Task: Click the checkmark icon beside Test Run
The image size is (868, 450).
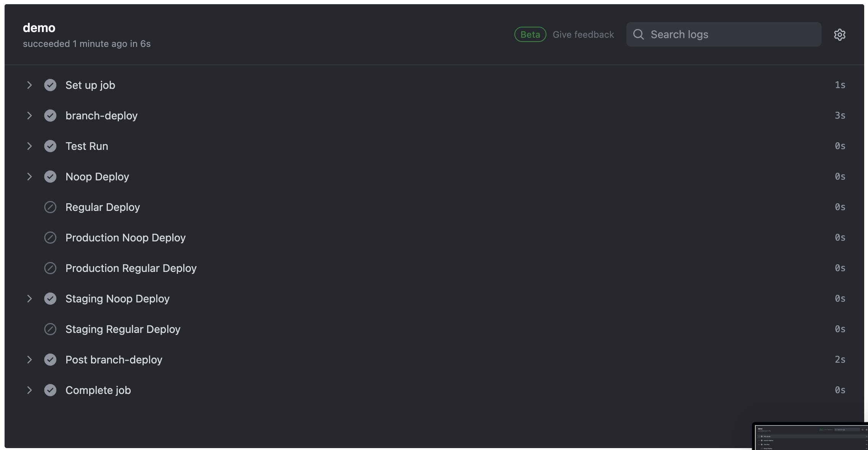Action: (50, 146)
